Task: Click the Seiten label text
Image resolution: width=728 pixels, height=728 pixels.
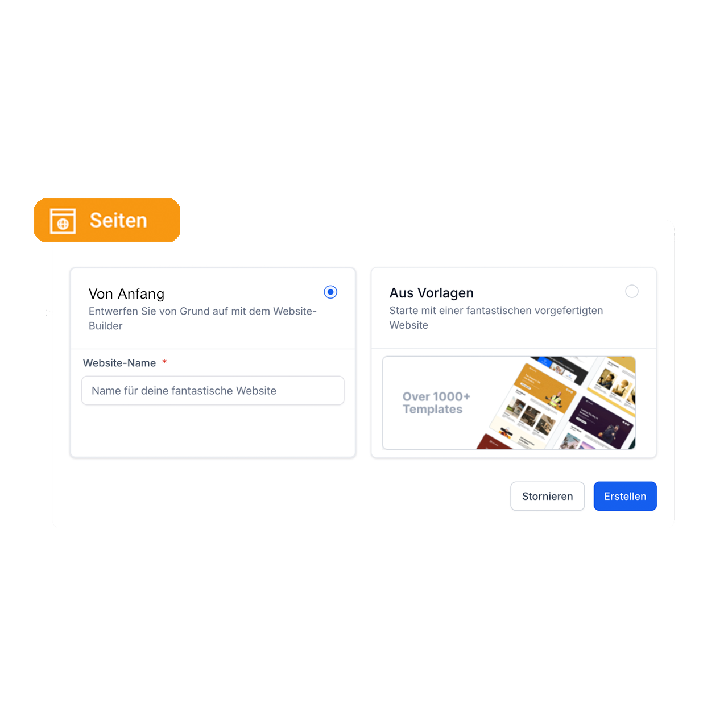Action: 118,221
